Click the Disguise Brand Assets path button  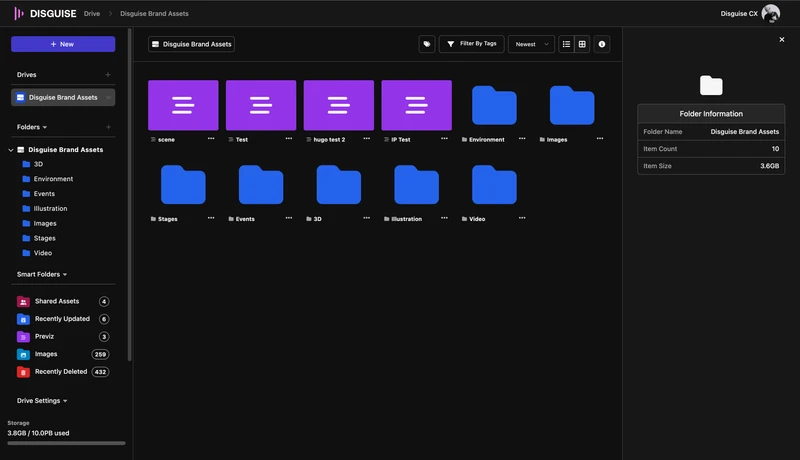pyautogui.click(x=191, y=44)
